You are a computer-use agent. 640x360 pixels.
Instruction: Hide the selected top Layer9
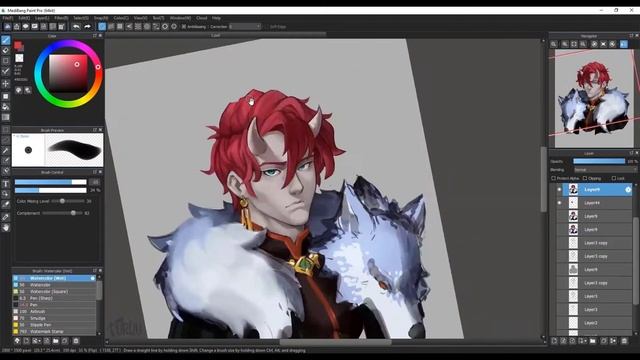point(559,189)
